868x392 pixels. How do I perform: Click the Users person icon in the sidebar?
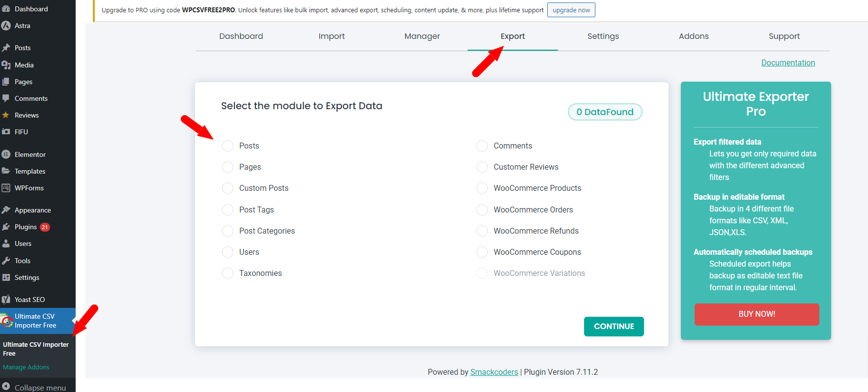6,243
